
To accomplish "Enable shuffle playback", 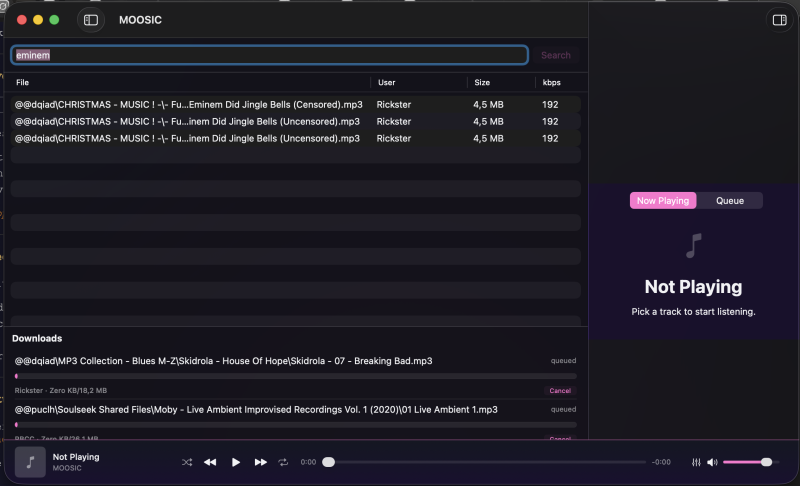I will coord(187,462).
